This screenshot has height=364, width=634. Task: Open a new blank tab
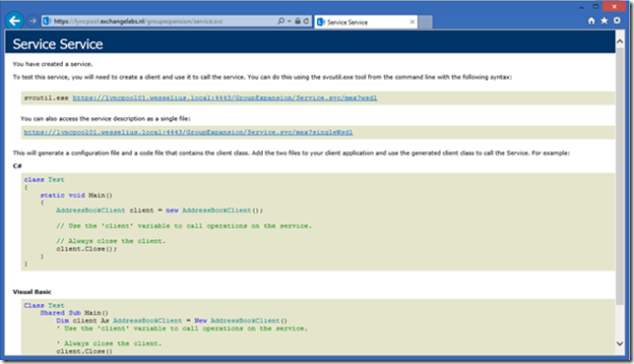(x=425, y=23)
